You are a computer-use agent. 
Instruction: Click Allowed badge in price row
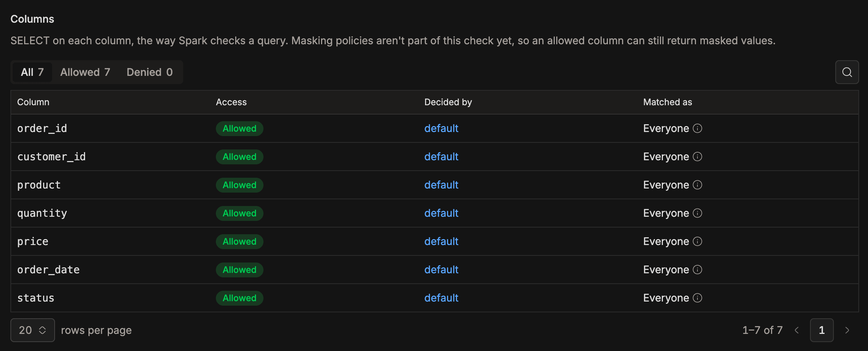pyautogui.click(x=239, y=242)
